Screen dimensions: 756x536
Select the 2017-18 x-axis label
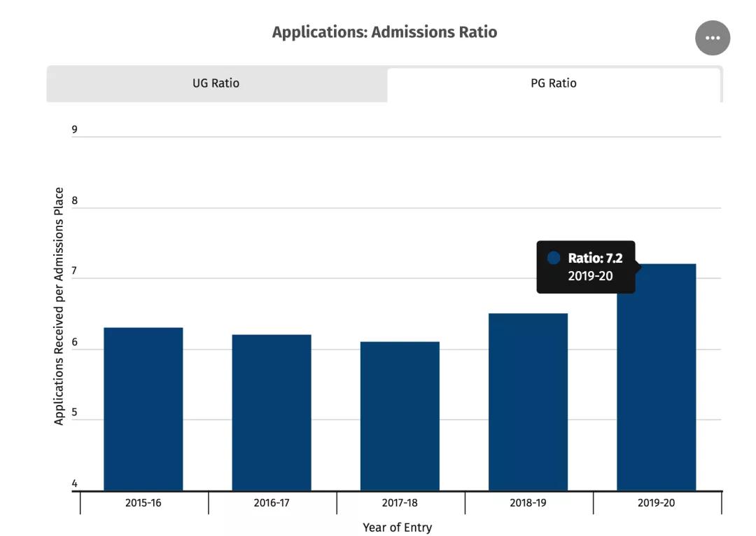click(400, 503)
